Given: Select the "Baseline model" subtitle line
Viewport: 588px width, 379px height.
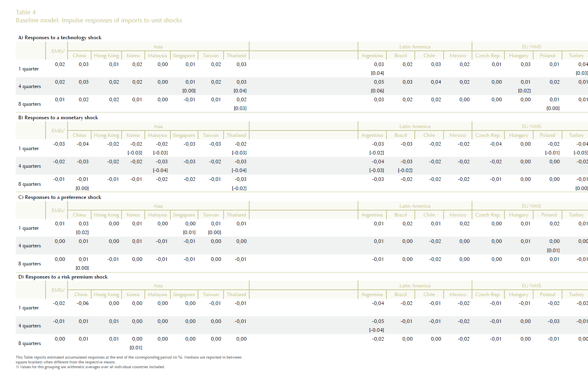Looking at the screenshot, I should (x=99, y=20).
